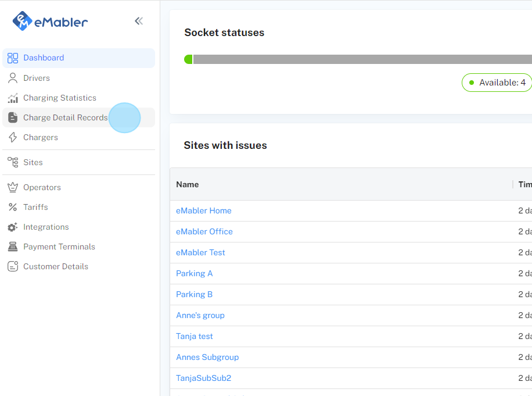Open the Integrations menu item
The width and height of the screenshot is (532, 396).
[46, 227]
